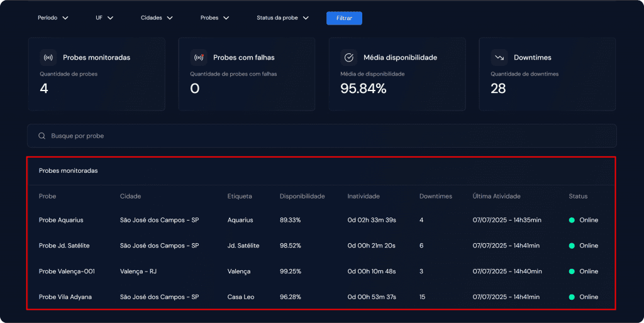Expand the Probes dropdown filter
644x323 pixels.
215,18
